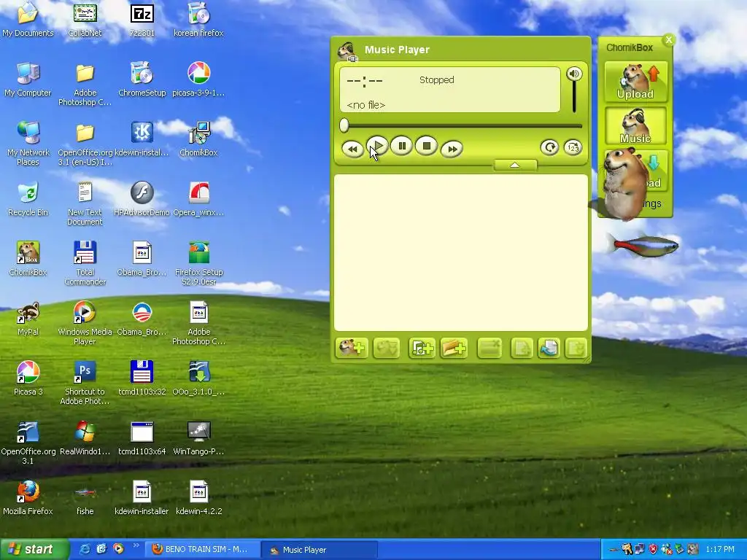Add music file to playlist

[422, 348]
